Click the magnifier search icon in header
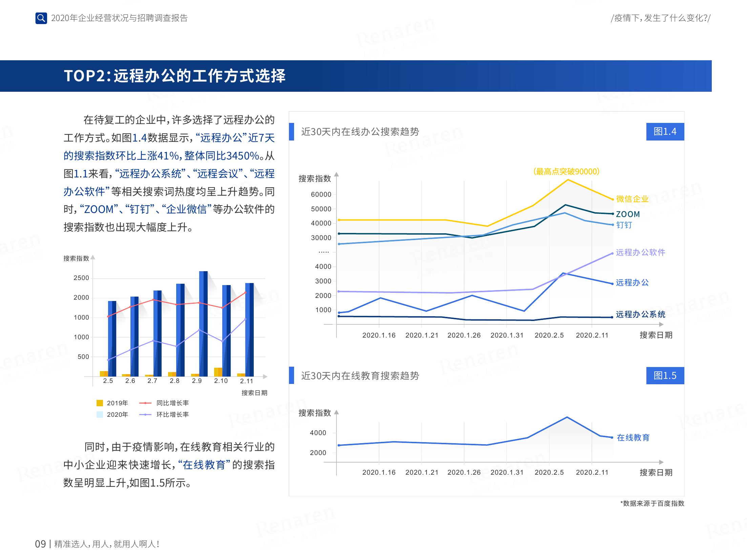Viewport: 747px width, 560px height. coord(41,18)
